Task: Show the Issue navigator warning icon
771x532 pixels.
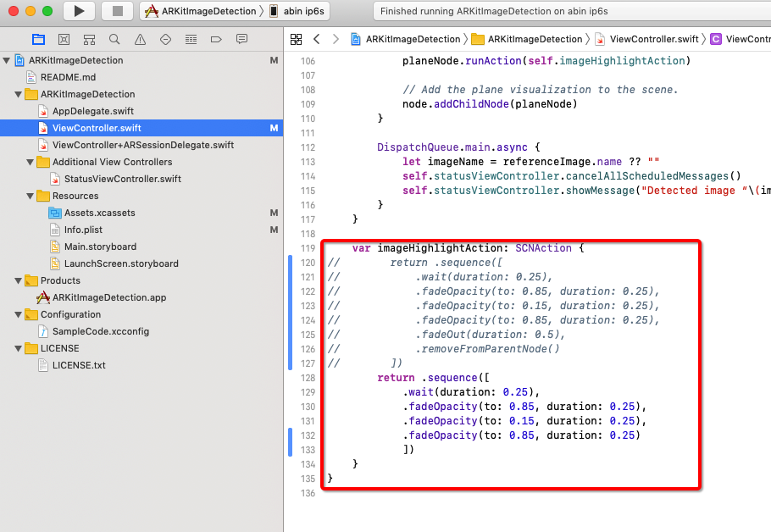Action: (140, 39)
